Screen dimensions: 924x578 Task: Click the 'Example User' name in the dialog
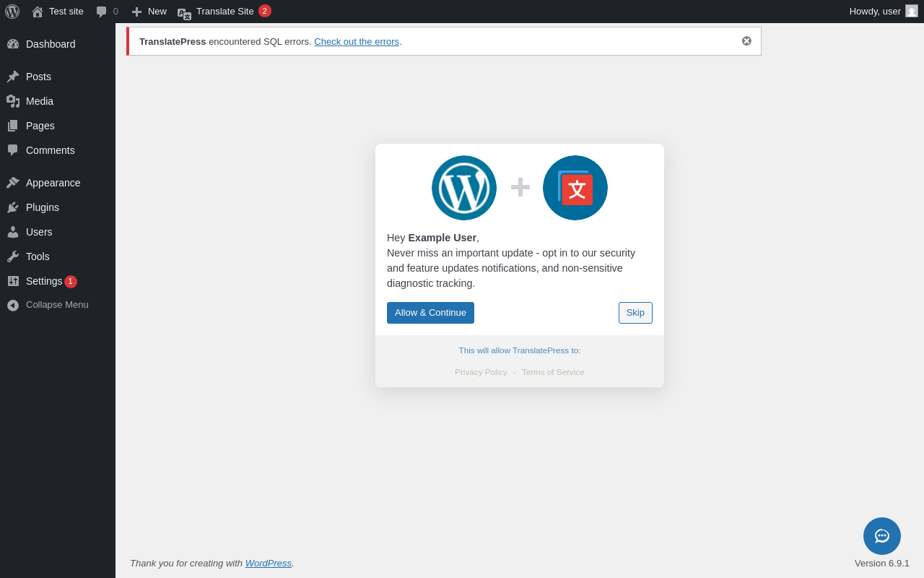click(x=442, y=238)
